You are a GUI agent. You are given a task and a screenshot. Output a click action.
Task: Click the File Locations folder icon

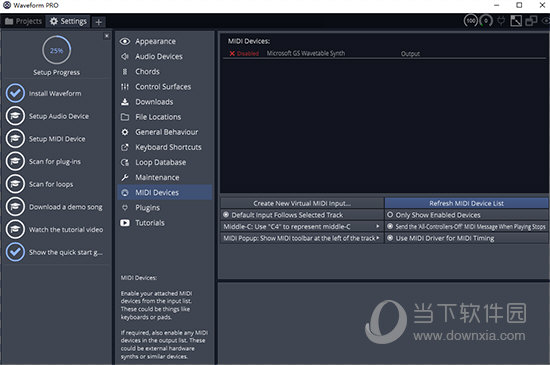tap(125, 117)
